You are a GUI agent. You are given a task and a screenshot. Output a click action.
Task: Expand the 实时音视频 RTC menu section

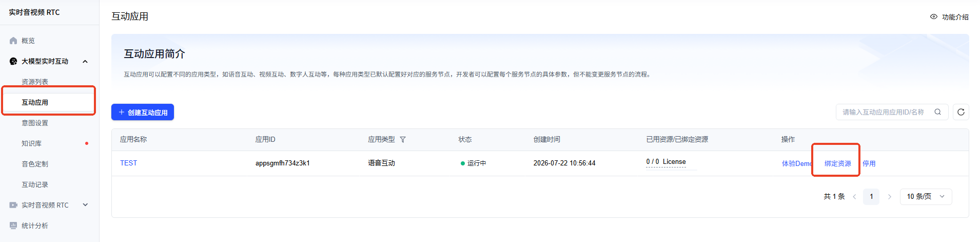point(85,205)
